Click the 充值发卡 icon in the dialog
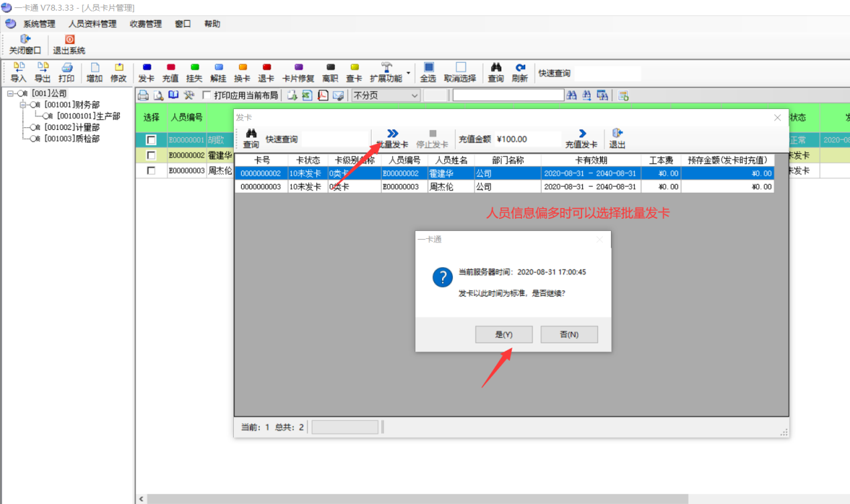This screenshot has height=504, width=850. pos(581,139)
